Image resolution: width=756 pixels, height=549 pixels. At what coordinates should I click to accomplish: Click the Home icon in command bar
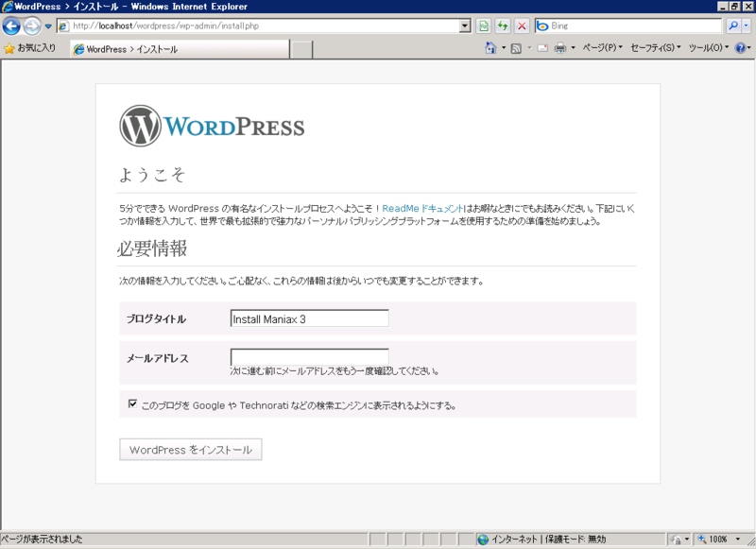coord(490,47)
